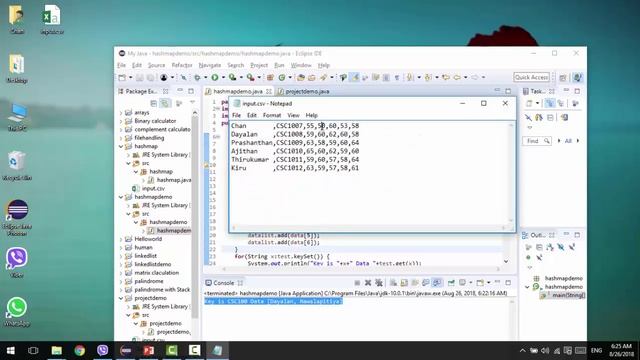The image size is (640, 360).
Task: Select the WhatsApp desktop shortcut
Action: point(17,311)
